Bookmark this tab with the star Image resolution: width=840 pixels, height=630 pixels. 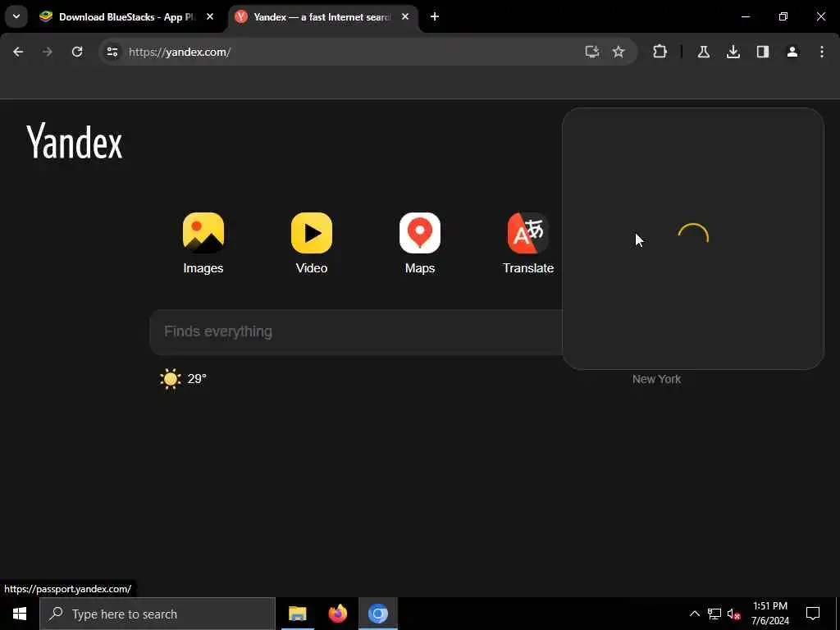click(x=619, y=52)
